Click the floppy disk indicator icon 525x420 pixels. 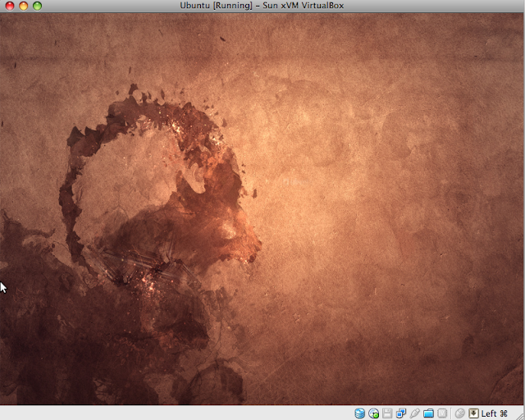click(386, 413)
